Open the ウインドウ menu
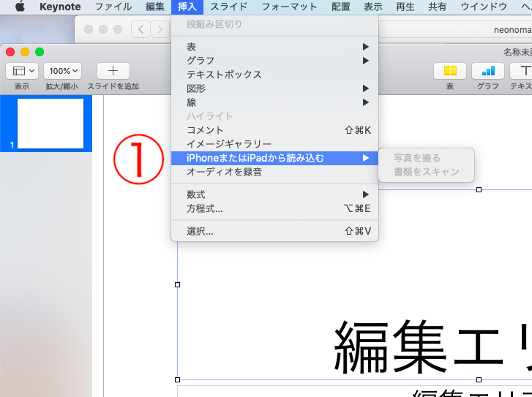The height and width of the screenshot is (397, 532). [x=484, y=7]
